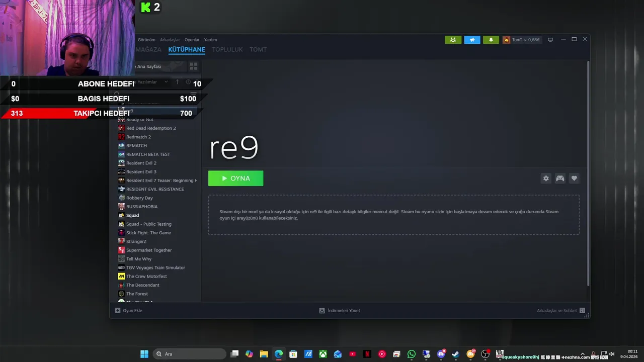
Task: Open Netflix from taskbar
Action: (367, 354)
